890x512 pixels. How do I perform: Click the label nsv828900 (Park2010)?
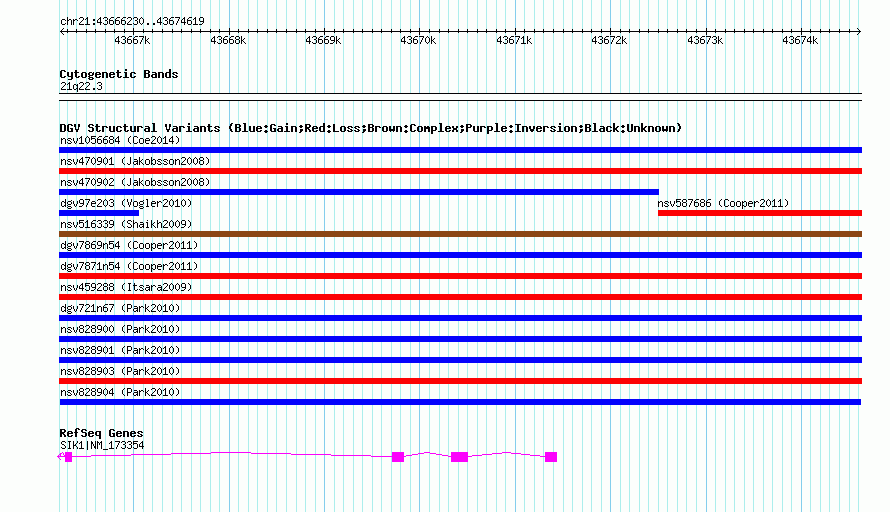[x=120, y=329]
